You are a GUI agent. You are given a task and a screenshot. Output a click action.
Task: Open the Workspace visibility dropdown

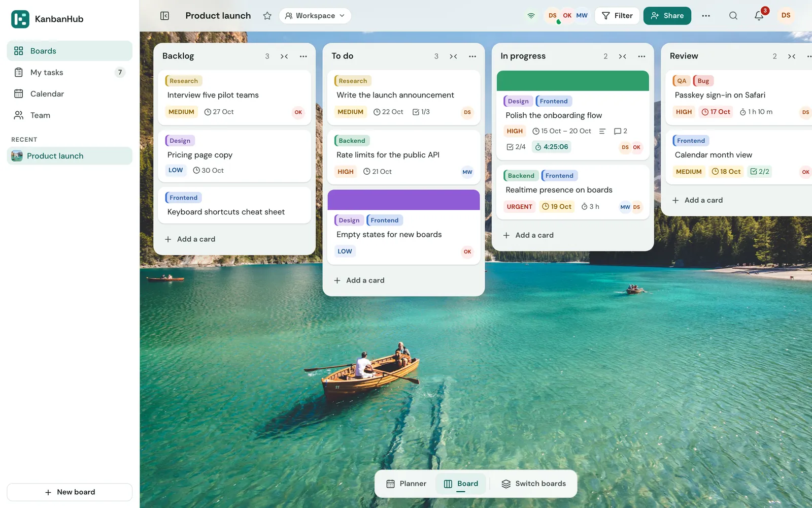pyautogui.click(x=315, y=16)
